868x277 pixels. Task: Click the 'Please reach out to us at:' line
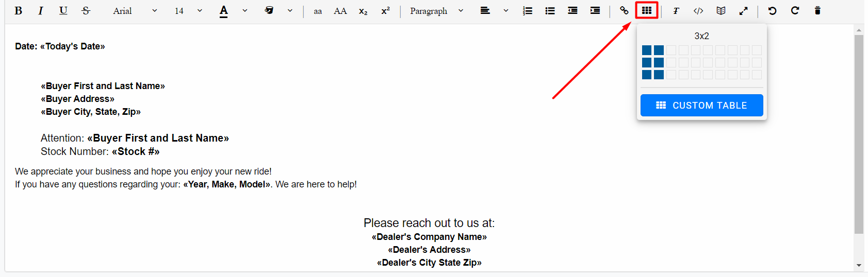tap(429, 223)
